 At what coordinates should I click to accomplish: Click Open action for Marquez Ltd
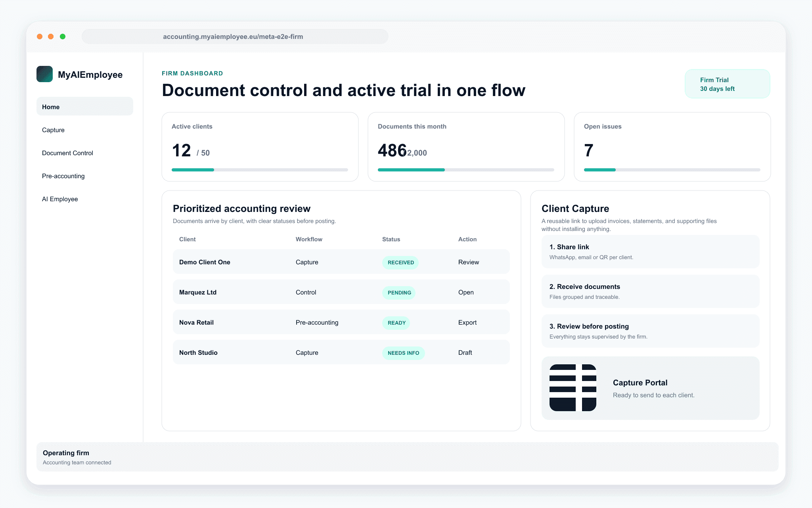pos(466,292)
